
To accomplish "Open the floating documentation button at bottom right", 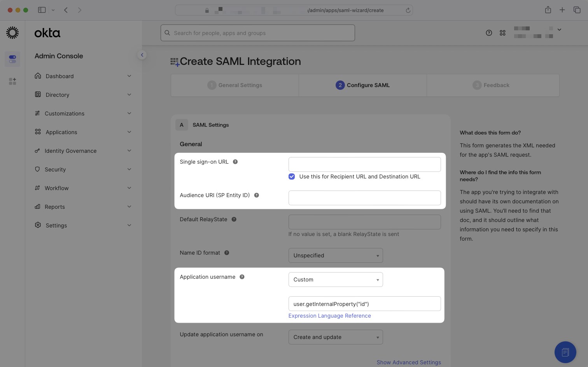I will 565,352.
